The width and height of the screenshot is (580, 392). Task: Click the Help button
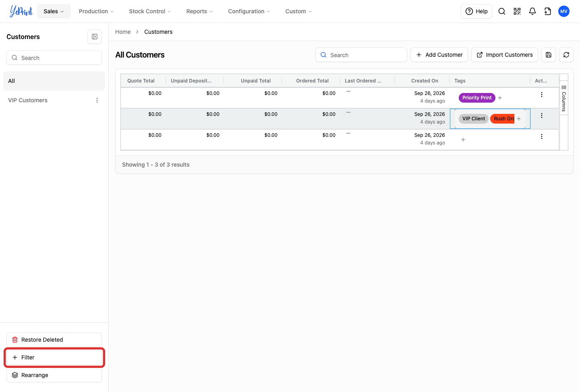(476, 11)
